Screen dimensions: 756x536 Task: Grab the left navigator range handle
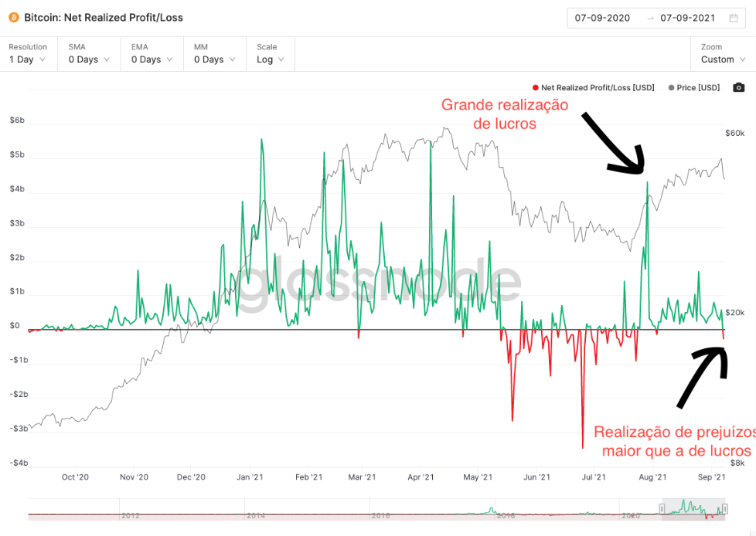click(x=662, y=508)
